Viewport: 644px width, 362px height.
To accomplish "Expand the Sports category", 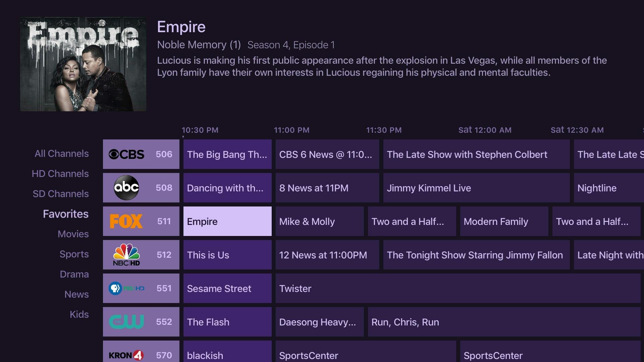I will click(75, 254).
